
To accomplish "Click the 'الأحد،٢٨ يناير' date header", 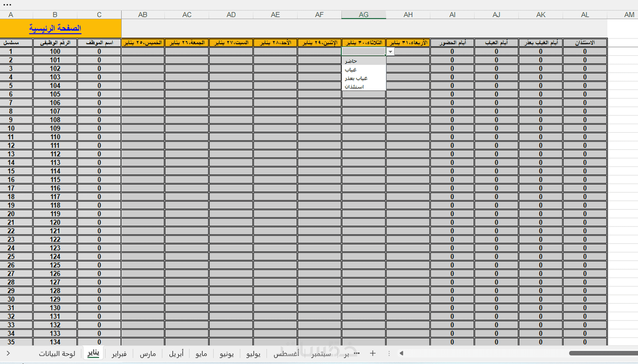I will tap(275, 43).
